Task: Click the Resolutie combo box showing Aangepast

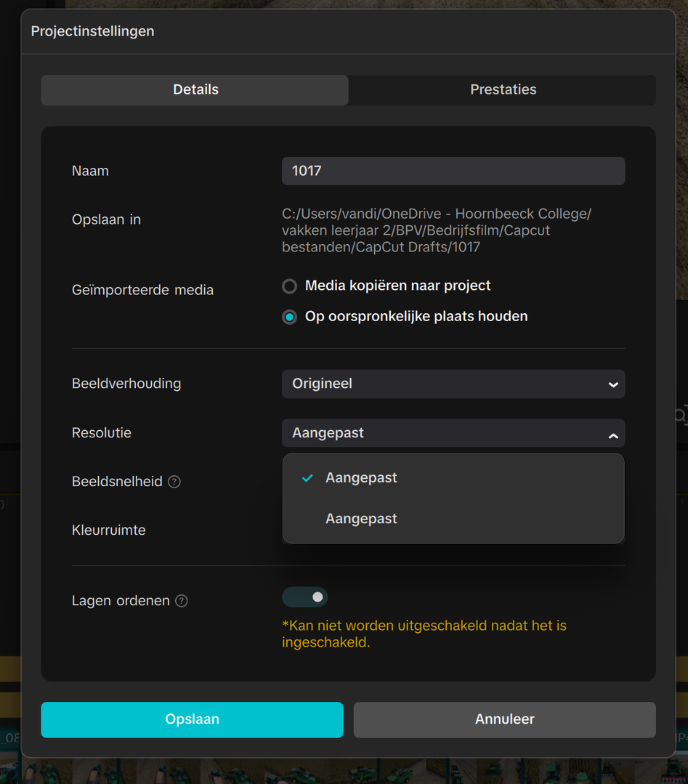Action: pyautogui.click(x=443, y=433)
